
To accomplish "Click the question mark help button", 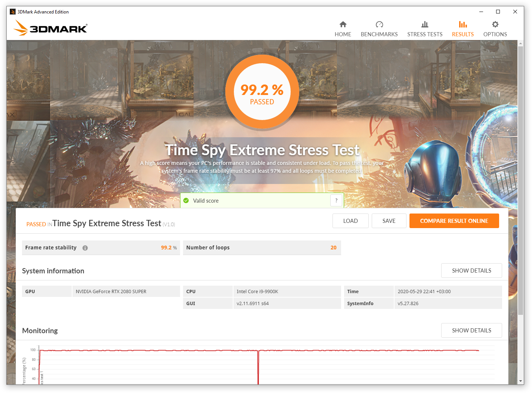I will [x=336, y=200].
